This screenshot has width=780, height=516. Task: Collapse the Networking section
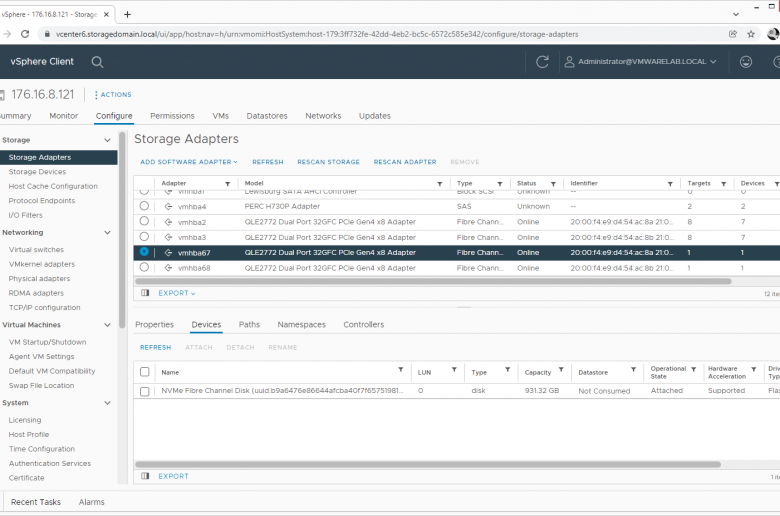click(x=107, y=232)
